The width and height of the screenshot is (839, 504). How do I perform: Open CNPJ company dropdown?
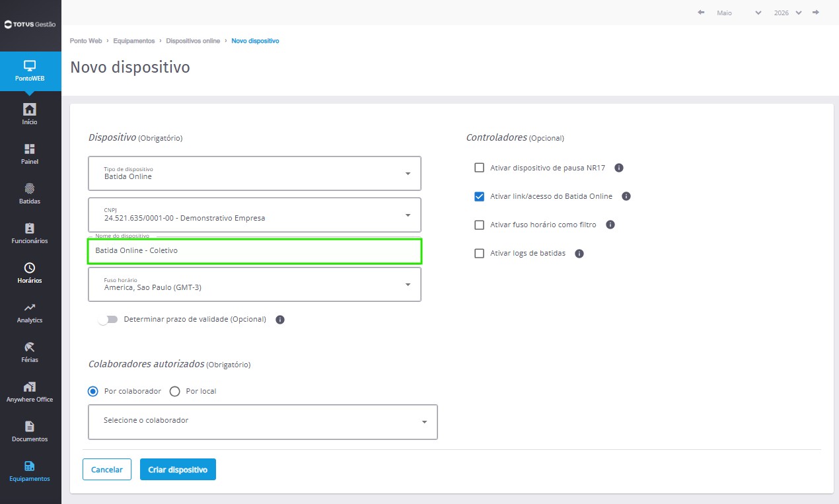tap(254, 215)
